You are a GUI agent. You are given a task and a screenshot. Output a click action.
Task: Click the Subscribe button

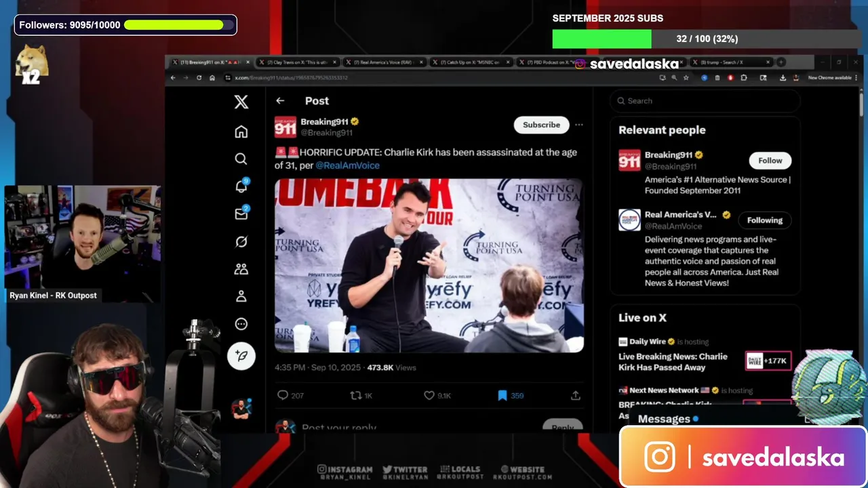(541, 125)
